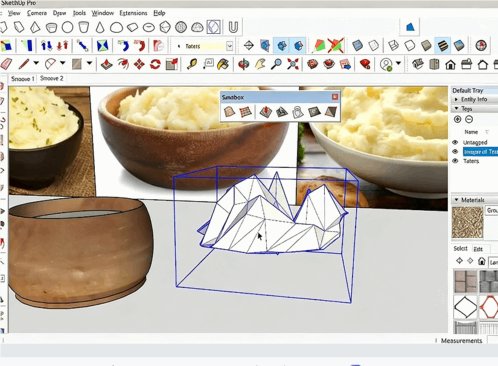Click the Zoom Extents icon
498x366 pixels.
coord(293,64)
